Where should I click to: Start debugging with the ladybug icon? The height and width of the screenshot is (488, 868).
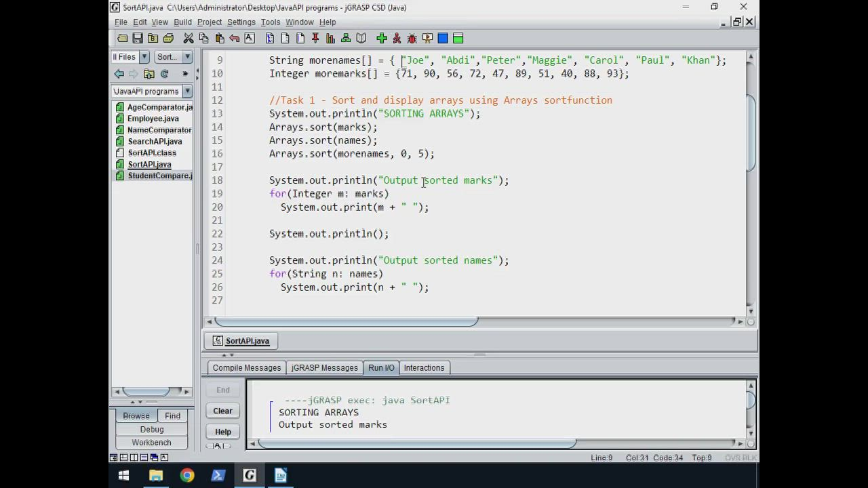[x=412, y=39]
